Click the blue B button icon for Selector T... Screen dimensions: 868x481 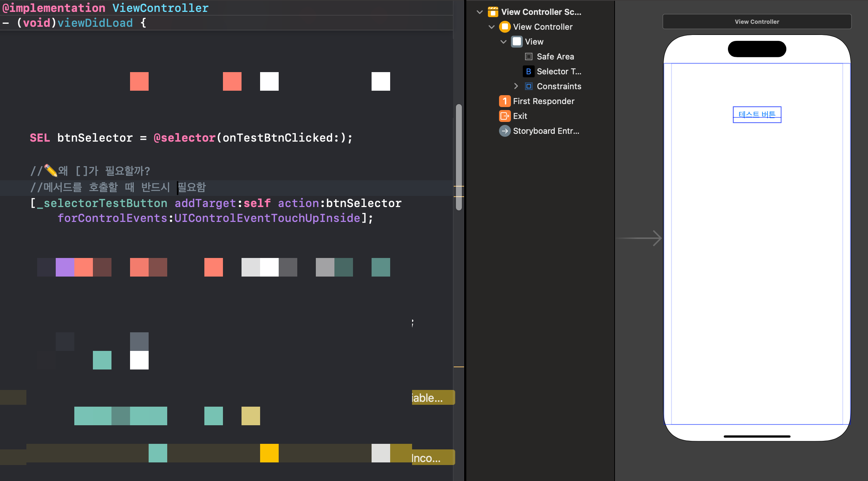528,71
